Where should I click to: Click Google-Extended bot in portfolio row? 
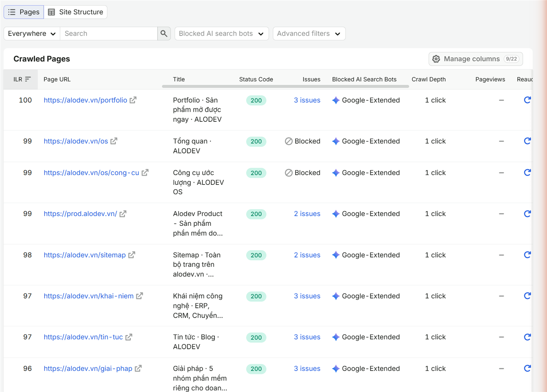pos(366,100)
